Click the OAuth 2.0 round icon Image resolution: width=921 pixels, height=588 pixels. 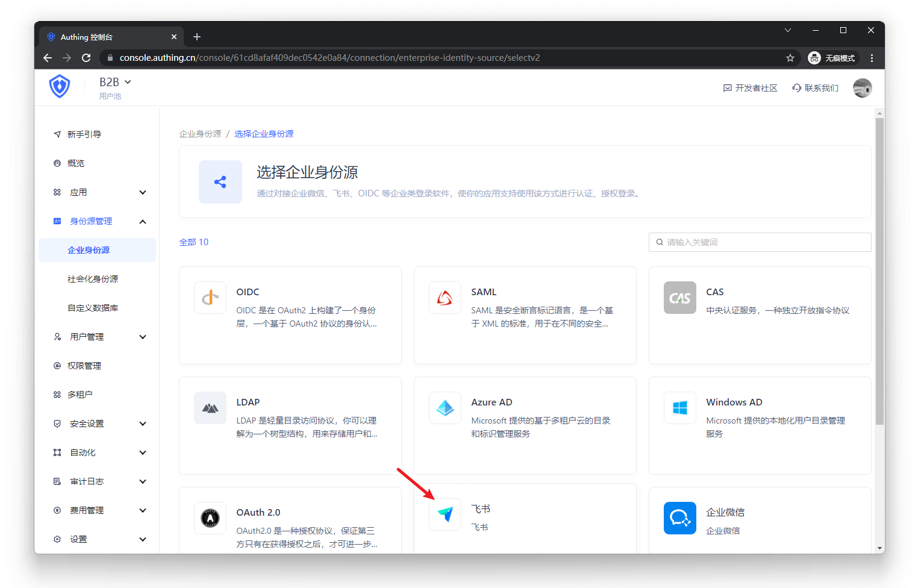210,518
